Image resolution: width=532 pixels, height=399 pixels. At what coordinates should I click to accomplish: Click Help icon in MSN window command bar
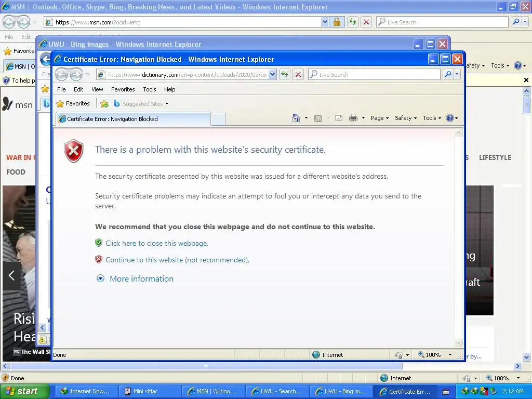click(518, 65)
